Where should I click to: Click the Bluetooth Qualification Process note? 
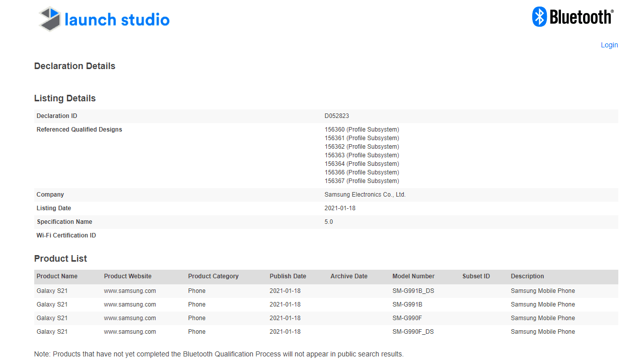219,354
